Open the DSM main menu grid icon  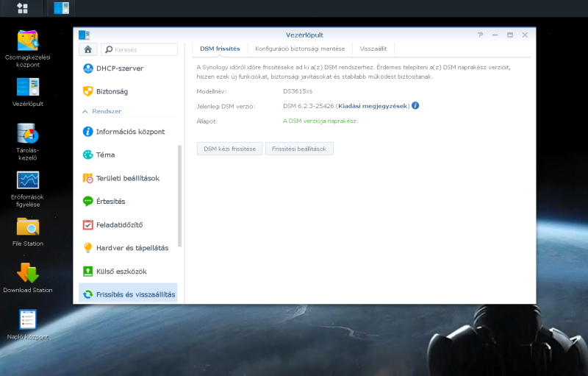click(x=23, y=8)
